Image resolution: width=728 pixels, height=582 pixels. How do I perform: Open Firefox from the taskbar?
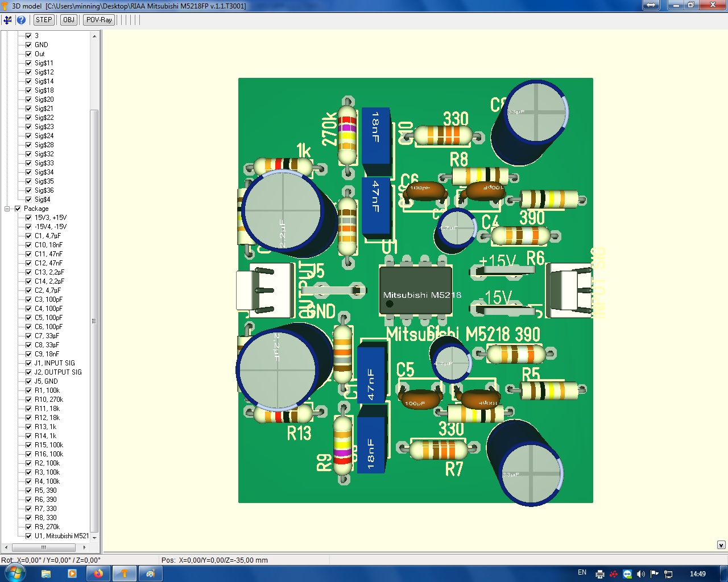(x=98, y=573)
